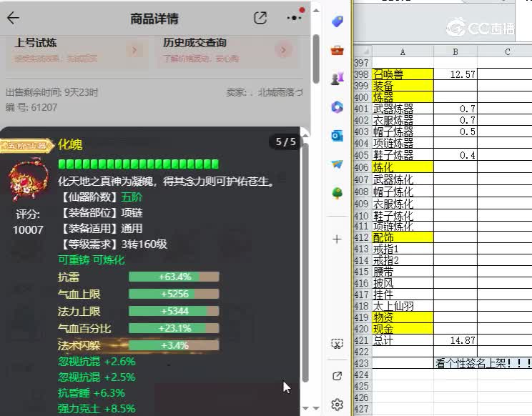
Task: Select cell 看个性签名上架
Action: pos(483,363)
